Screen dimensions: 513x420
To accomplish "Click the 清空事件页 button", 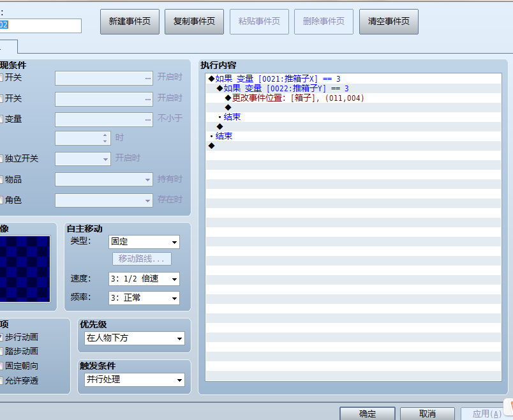I will coord(389,22).
